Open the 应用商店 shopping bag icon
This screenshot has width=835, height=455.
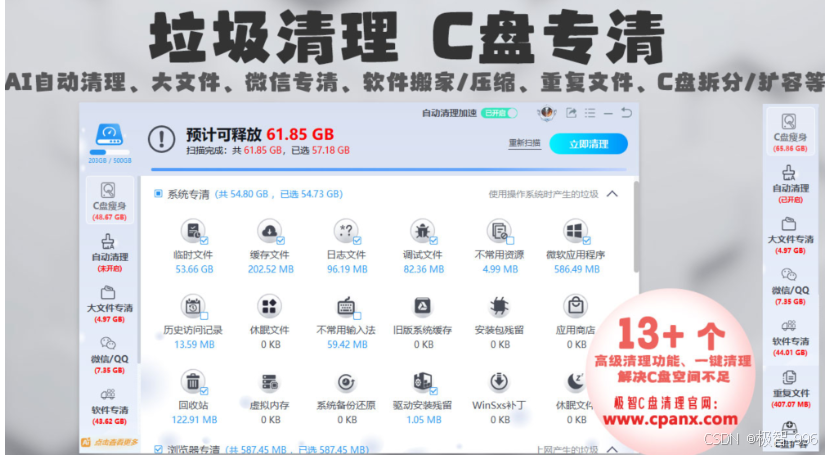tap(575, 306)
